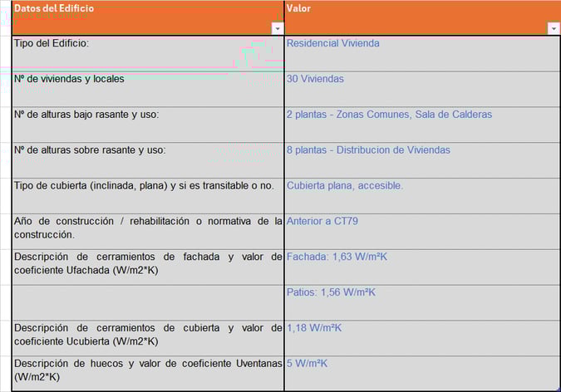The width and height of the screenshot is (561, 392).
Task: Click the 'Tipo de cubierta (inclinada, plana)' cell
Action: 148,196
